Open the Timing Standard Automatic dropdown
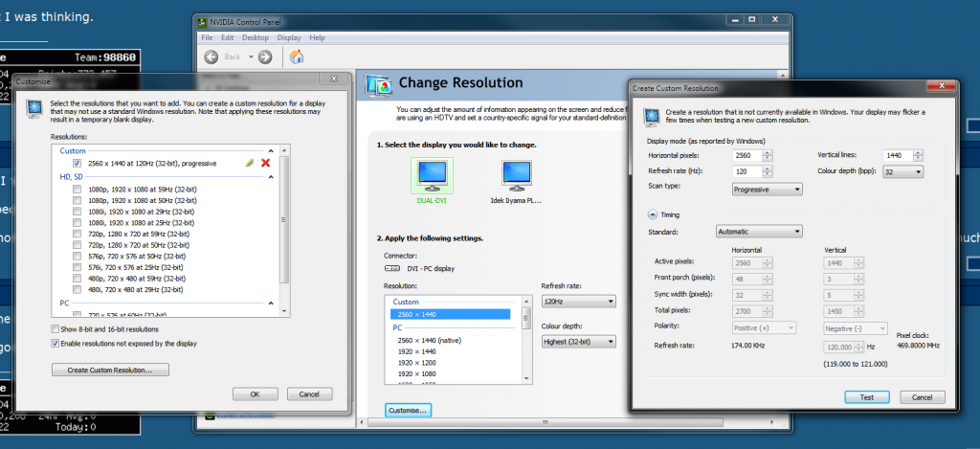The height and width of the screenshot is (449, 980). (x=759, y=231)
